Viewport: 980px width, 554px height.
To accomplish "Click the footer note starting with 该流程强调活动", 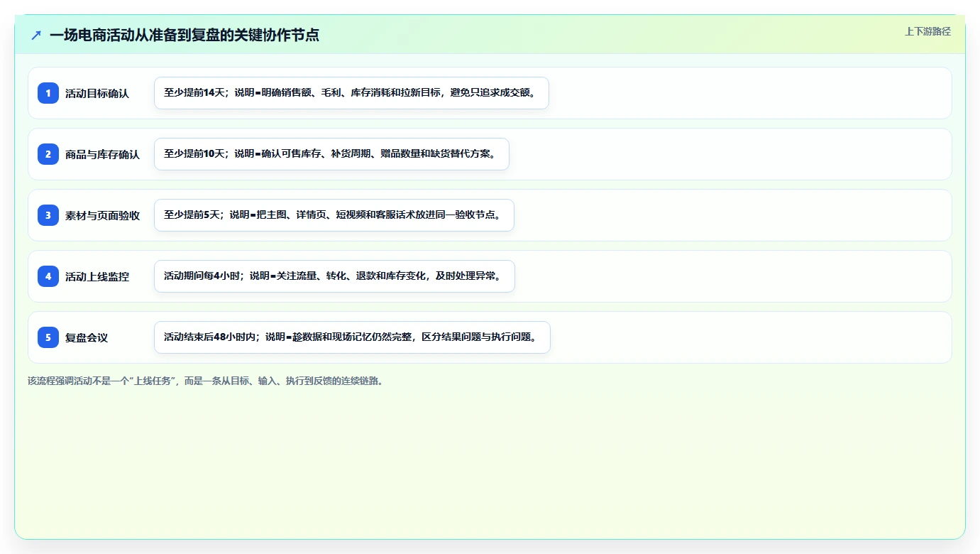I will 207,381.
